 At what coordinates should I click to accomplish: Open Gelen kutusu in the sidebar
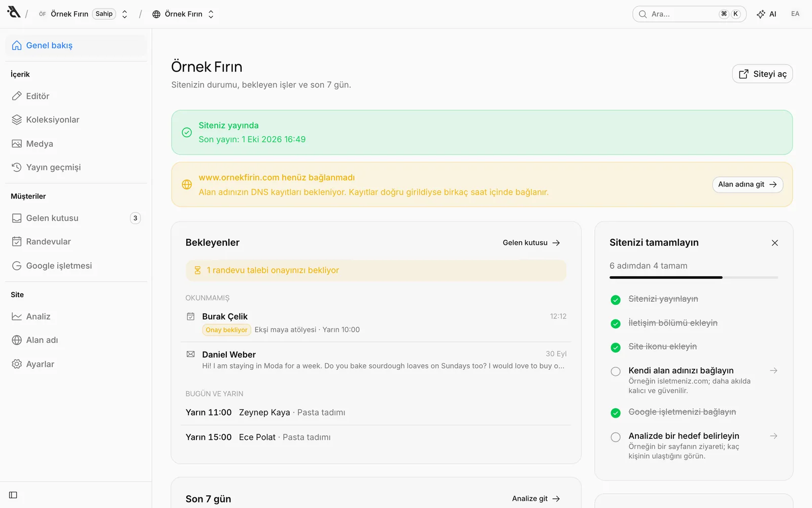point(76,218)
